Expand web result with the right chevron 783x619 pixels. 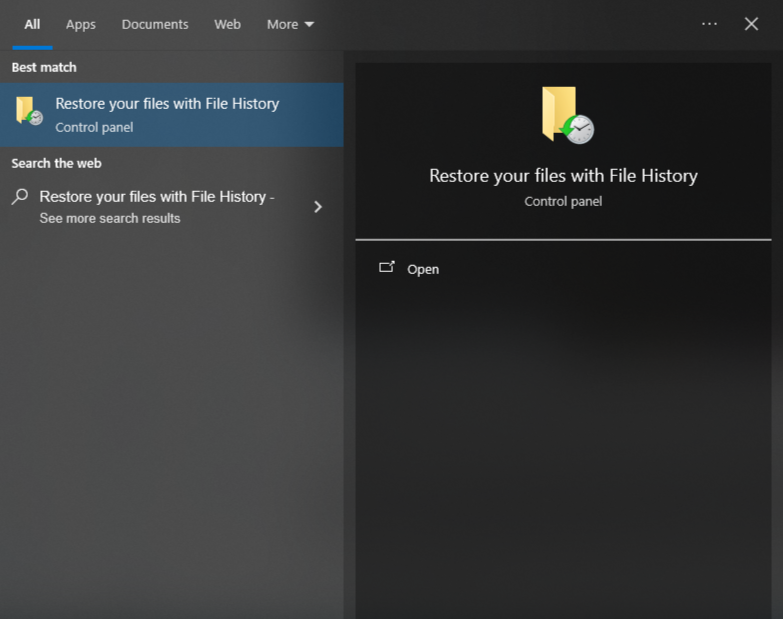(x=318, y=207)
